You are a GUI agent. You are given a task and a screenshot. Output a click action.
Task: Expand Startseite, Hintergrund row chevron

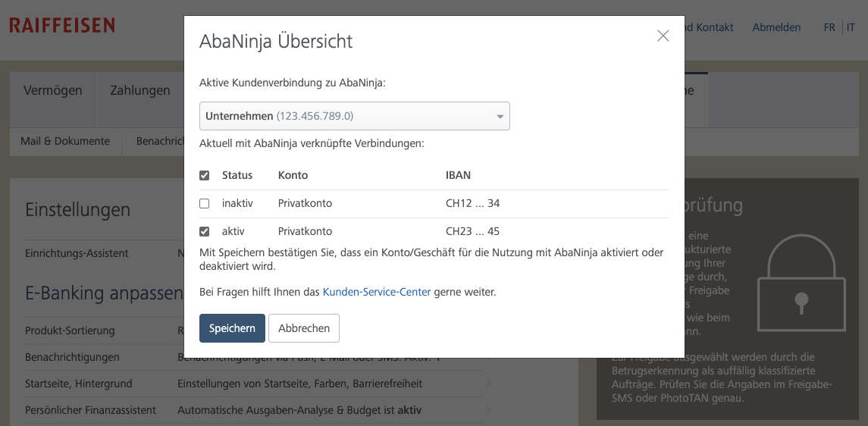click(x=487, y=384)
